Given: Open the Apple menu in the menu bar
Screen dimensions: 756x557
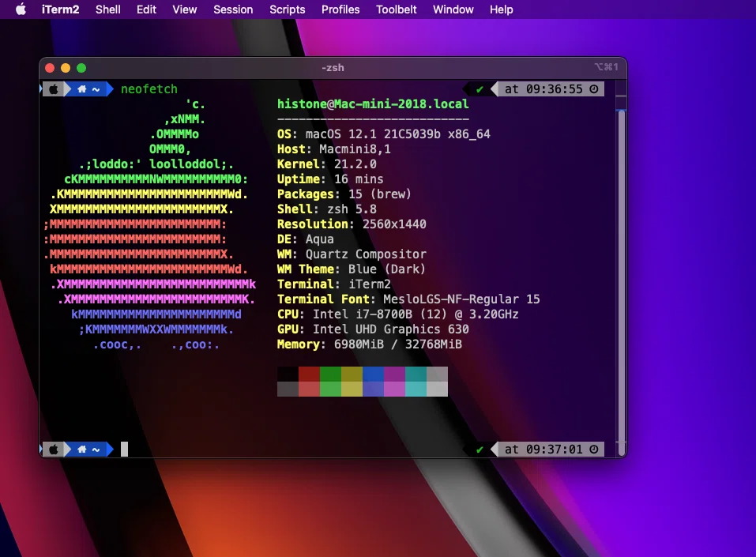Looking at the screenshot, I should pos(21,9).
